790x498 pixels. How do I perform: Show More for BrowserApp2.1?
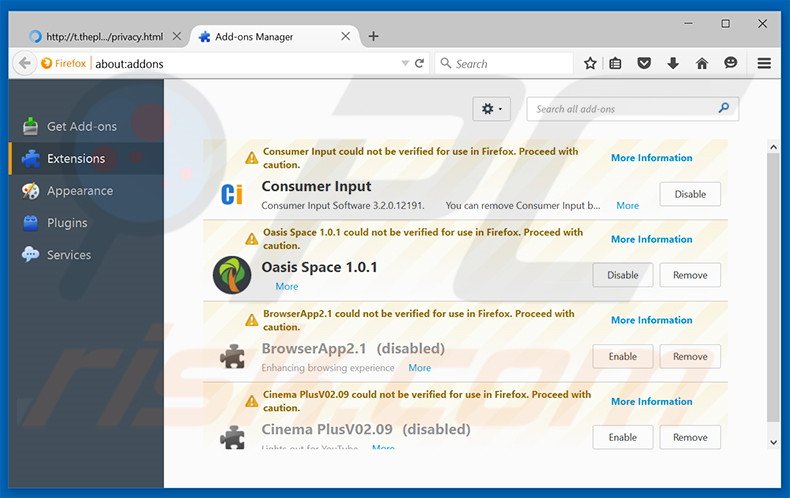420,368
